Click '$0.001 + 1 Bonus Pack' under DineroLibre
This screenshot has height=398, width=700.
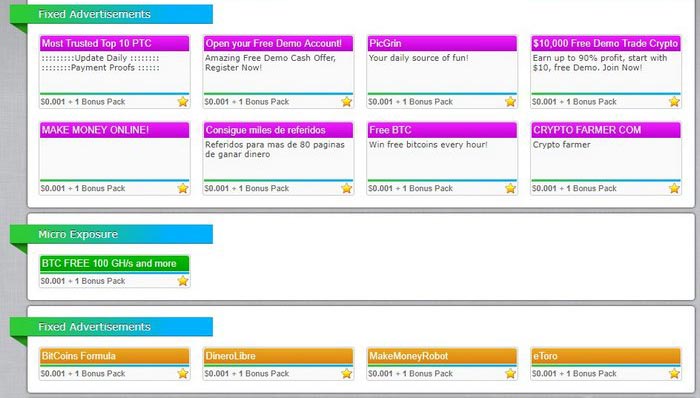246,373
